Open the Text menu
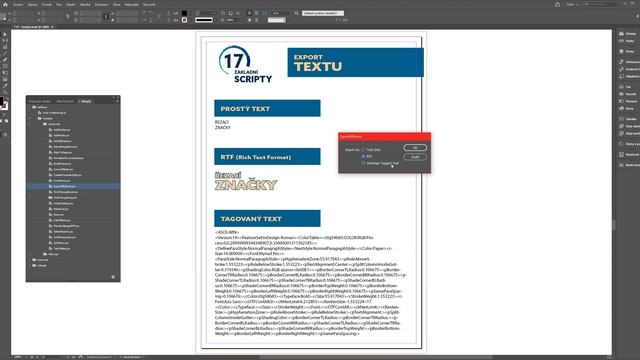Image resolution: width=640 pixels, height=360 pixels. click(59, 4)
